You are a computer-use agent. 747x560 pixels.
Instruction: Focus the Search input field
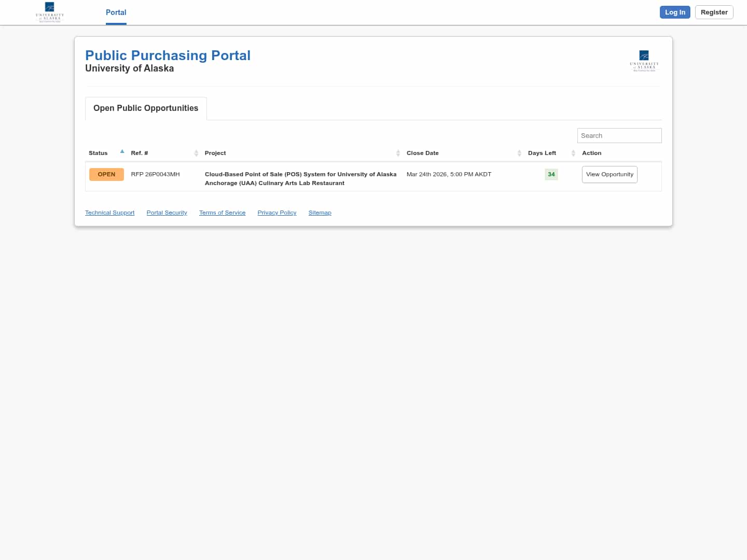click(619, 136)
